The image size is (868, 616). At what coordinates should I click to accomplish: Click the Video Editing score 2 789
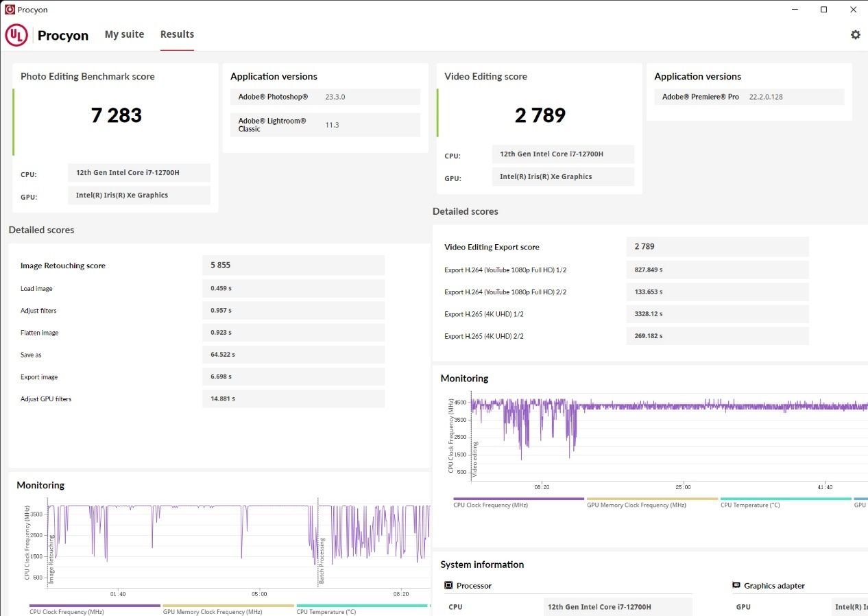(x=540, y=115)
